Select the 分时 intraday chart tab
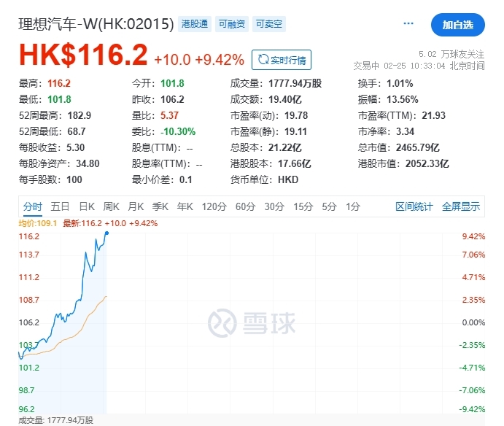 coord(33,206)
